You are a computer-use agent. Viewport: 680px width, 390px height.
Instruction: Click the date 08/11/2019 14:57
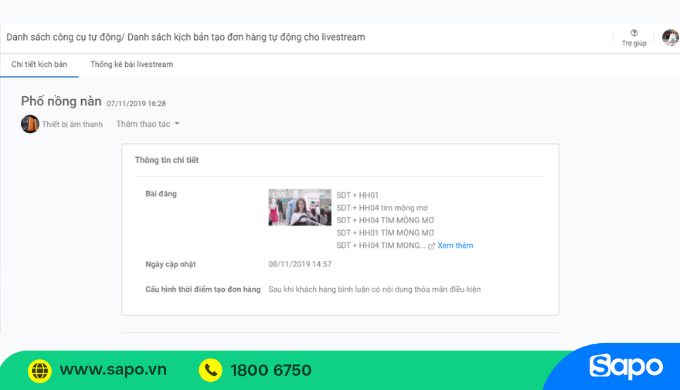tap(300, 264)
